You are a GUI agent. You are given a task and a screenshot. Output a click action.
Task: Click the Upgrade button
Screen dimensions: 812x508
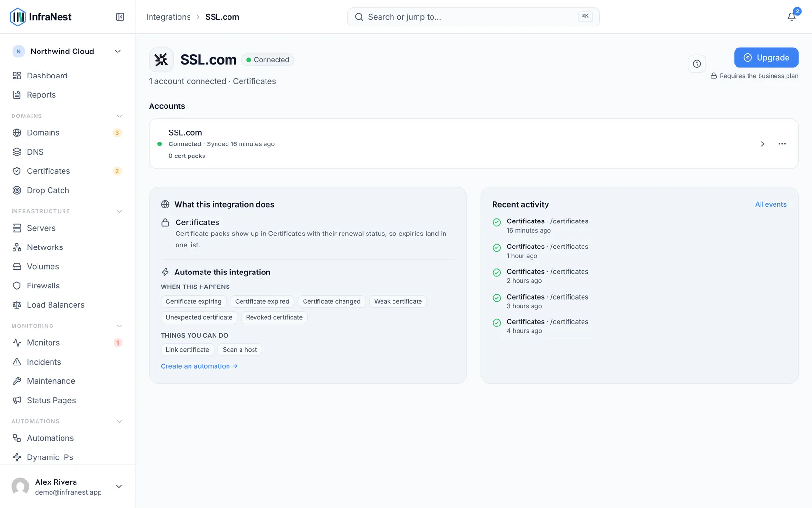click(x=766, y=57)
